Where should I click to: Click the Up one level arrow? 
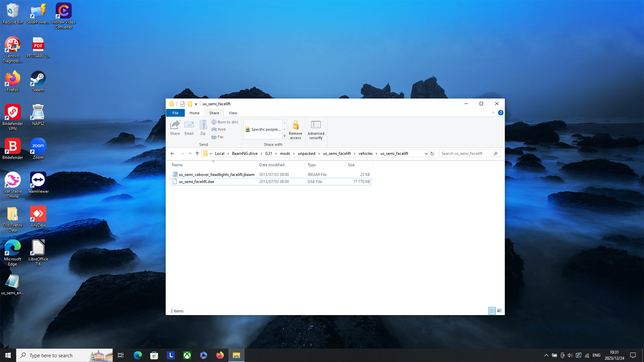[x=197, y=154]
